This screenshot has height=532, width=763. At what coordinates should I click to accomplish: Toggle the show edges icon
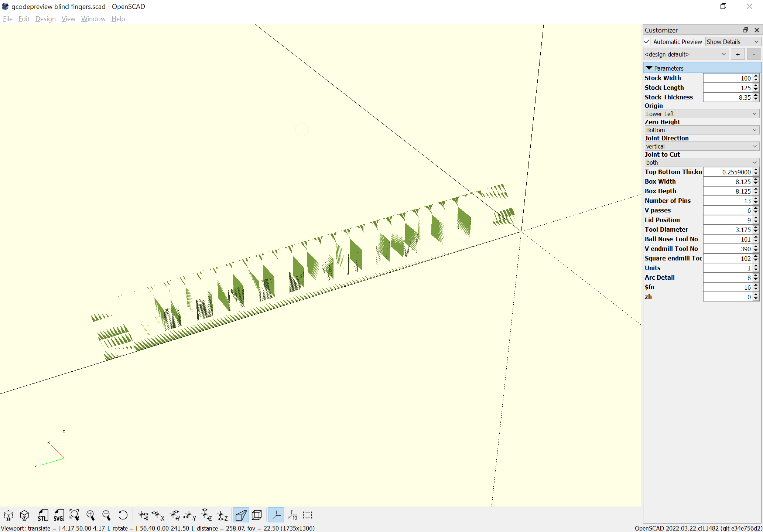[x=308, y=515]
